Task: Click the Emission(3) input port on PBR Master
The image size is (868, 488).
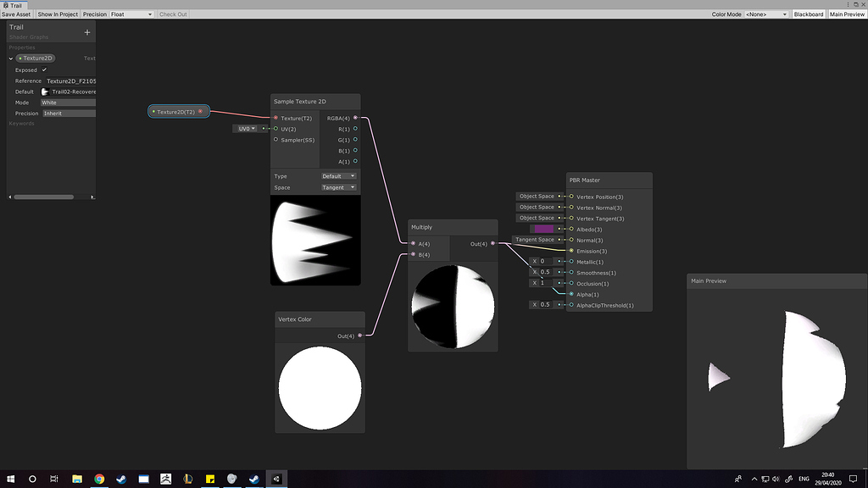Action: 570,251
